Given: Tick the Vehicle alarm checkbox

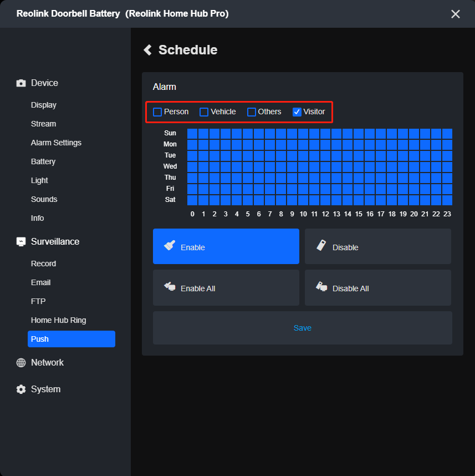Looking at the screenshot, I should 204,112.
